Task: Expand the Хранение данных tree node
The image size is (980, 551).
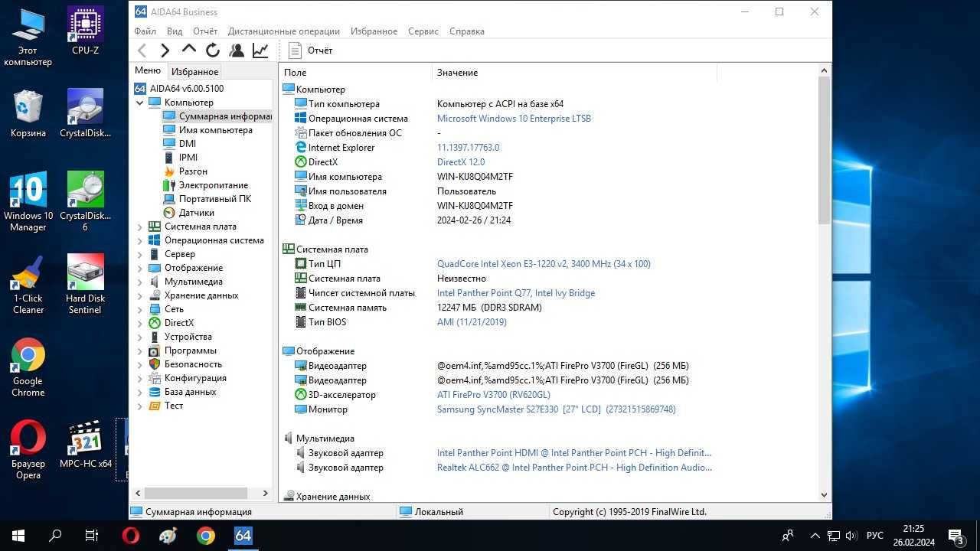Action: coord(140,295)
